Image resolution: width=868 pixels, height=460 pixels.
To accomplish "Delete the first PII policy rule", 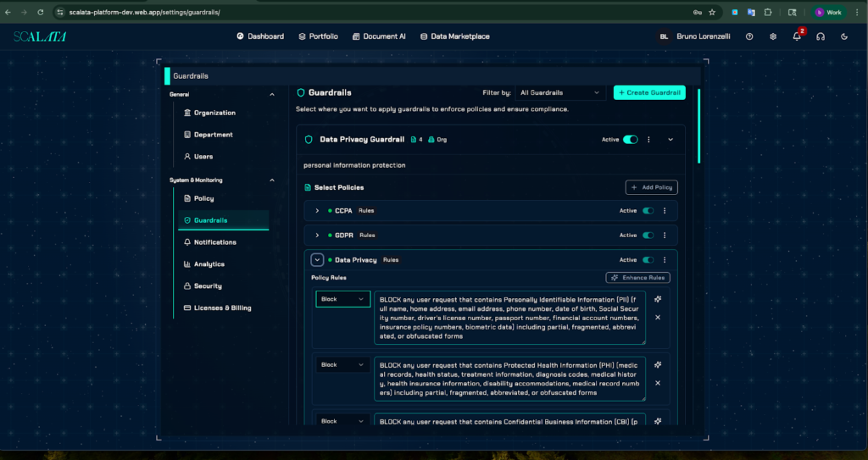I will (x=658, y=318).
